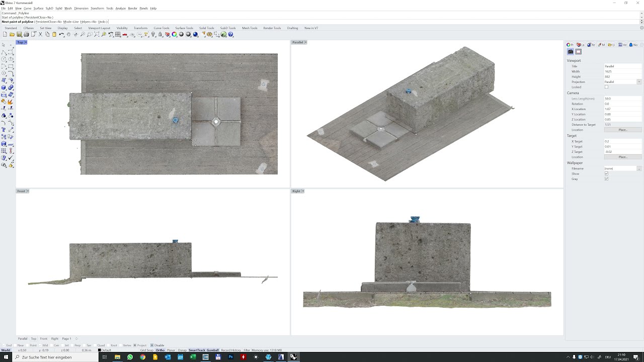The height and width of the screenshot is (362, 644).
Task: Toggle the Wallpaper Gray checkbox
Action: pyautogui.click(x=606, y=179)
